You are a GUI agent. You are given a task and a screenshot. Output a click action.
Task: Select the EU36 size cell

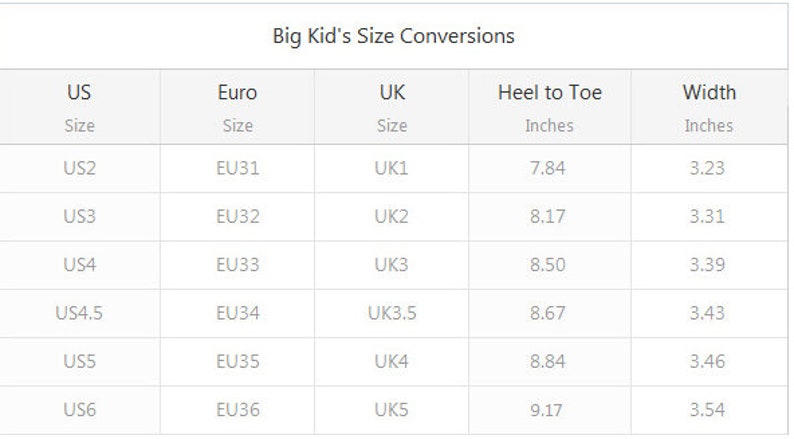coord(237,410)
